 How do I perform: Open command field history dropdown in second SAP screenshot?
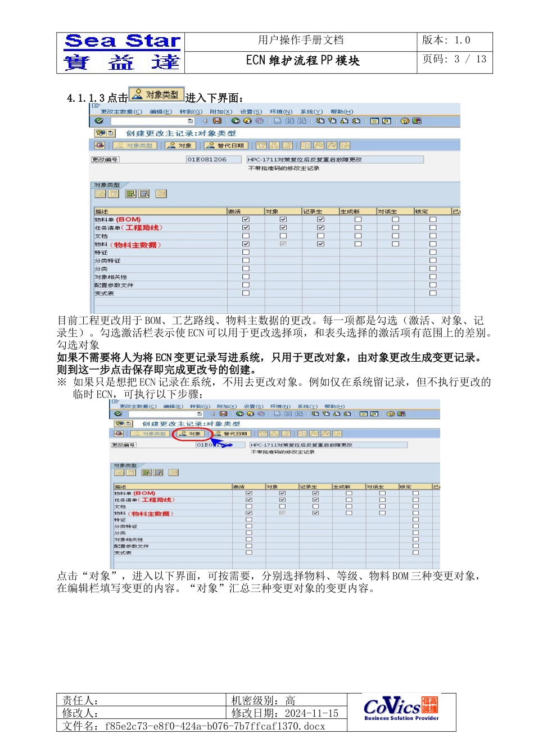click(x=199, y=414)
